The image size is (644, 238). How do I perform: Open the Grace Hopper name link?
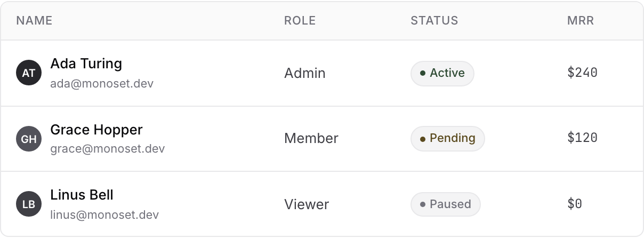pos(96,130)
